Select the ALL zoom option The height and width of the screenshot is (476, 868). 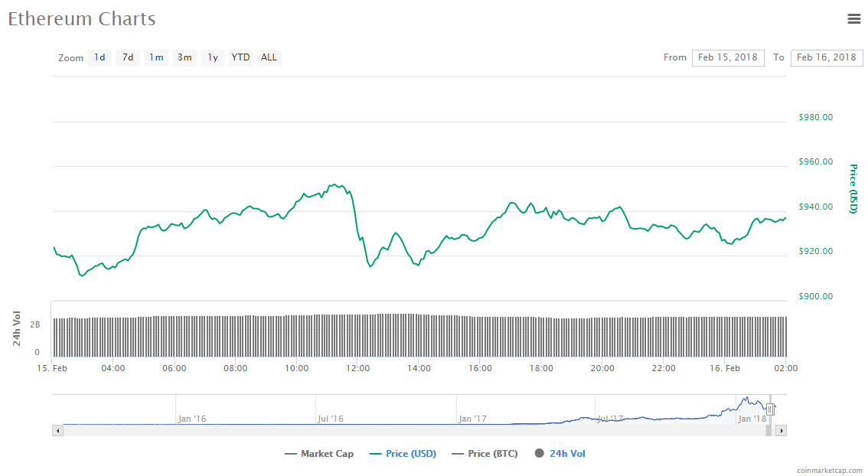[x=269, y=57]
